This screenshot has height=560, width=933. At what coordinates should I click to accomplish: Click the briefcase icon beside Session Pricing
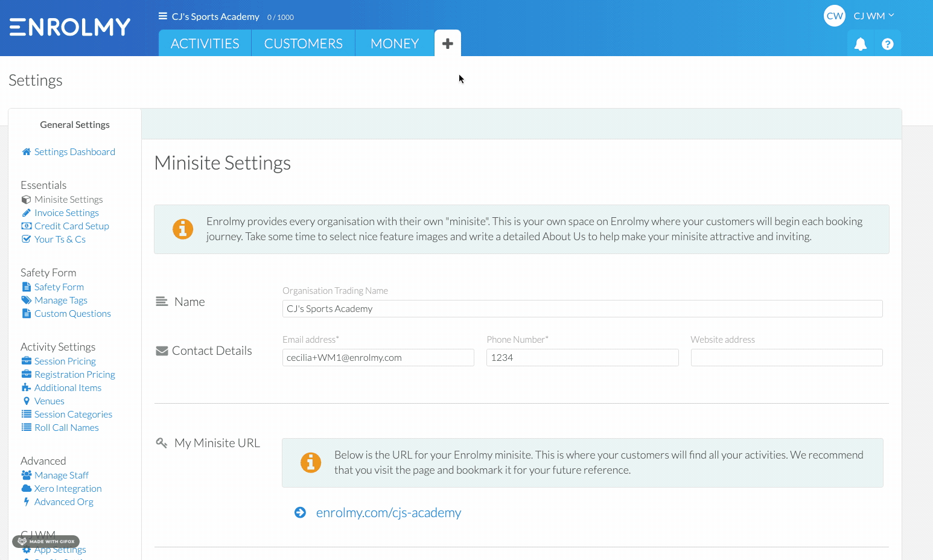(26, 361)
